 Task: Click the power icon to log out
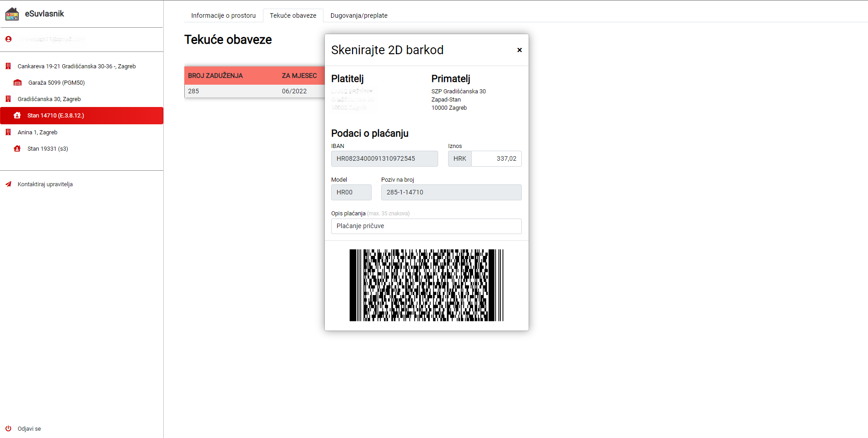pyautogui.click(x=8, y=428)
